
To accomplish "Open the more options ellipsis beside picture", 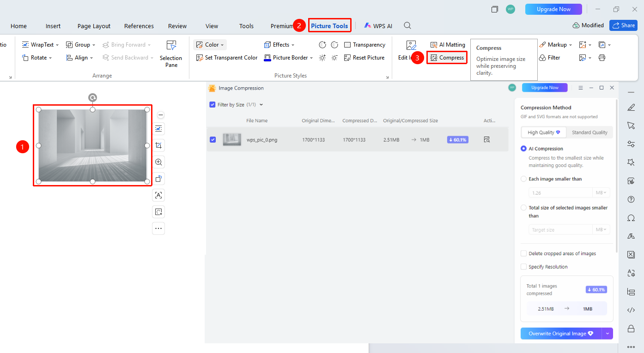I will (x=158, y=228).
